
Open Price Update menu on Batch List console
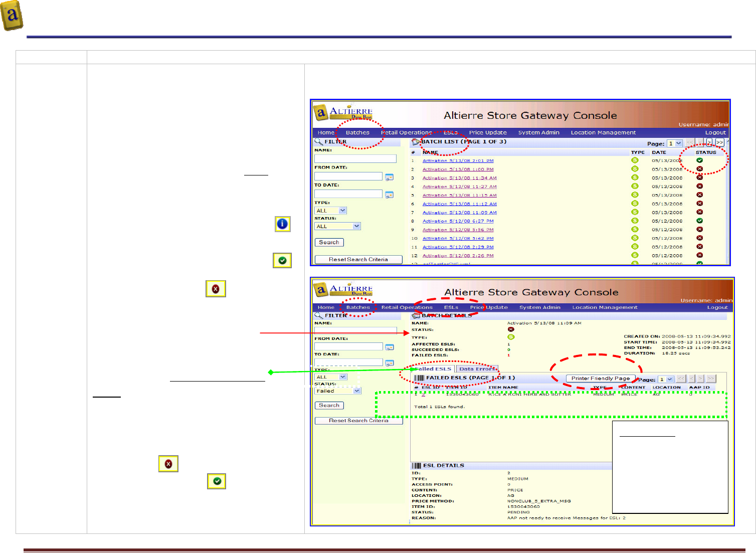click(488, 133)
